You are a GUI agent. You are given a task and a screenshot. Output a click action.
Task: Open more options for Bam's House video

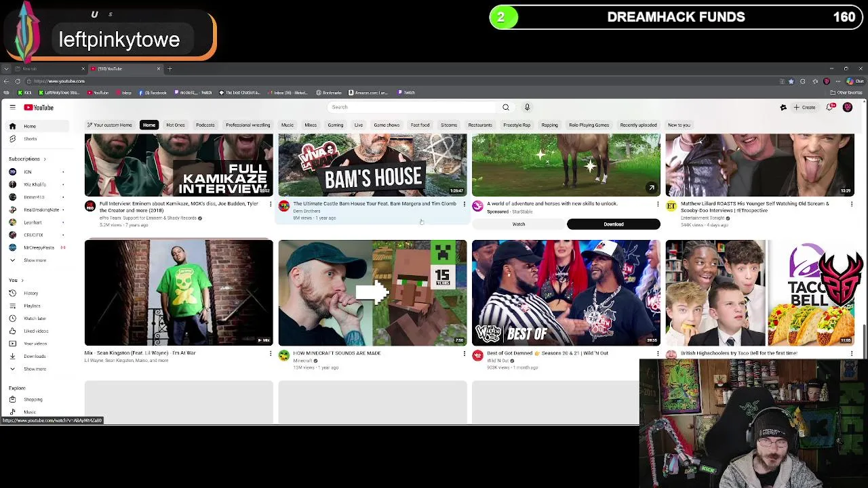(x=464, y=204)
